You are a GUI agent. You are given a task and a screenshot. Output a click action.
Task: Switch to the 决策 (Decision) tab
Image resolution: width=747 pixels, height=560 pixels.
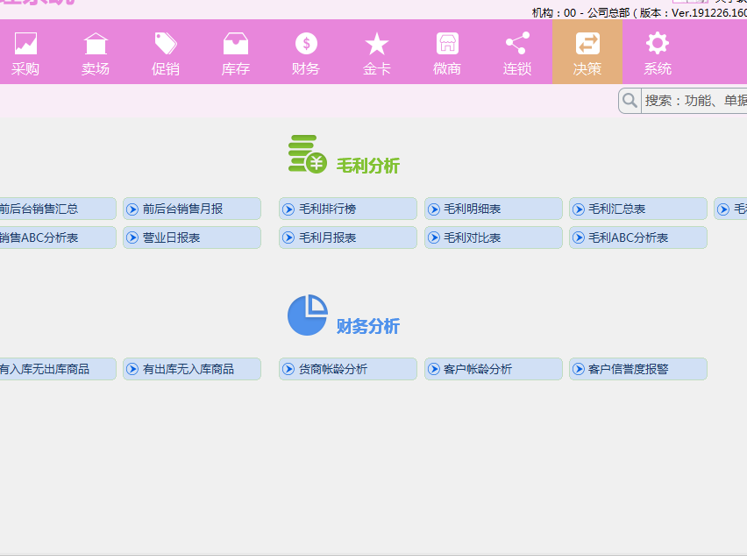coord(587,53)
